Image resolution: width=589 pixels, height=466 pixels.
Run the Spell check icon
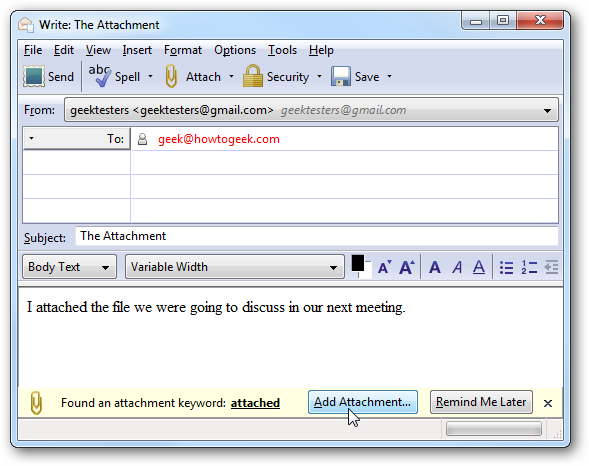pos(100,76)
